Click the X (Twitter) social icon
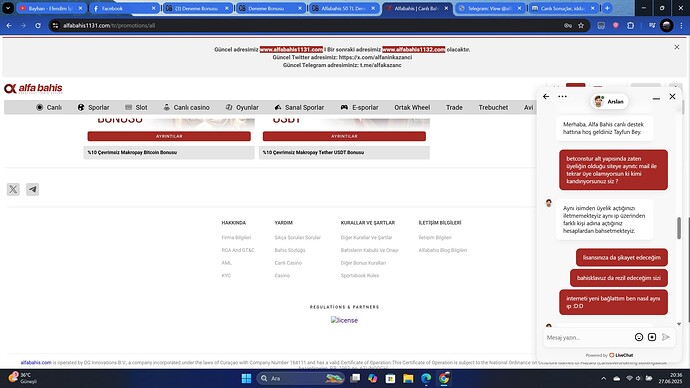The height and width of the screenshot is (388, 690). point(13,189)
